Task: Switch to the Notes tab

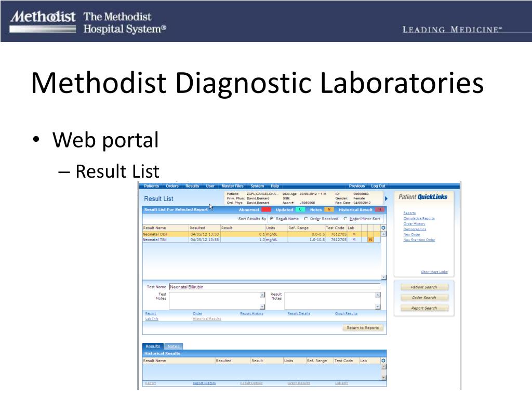Action: 174,346
